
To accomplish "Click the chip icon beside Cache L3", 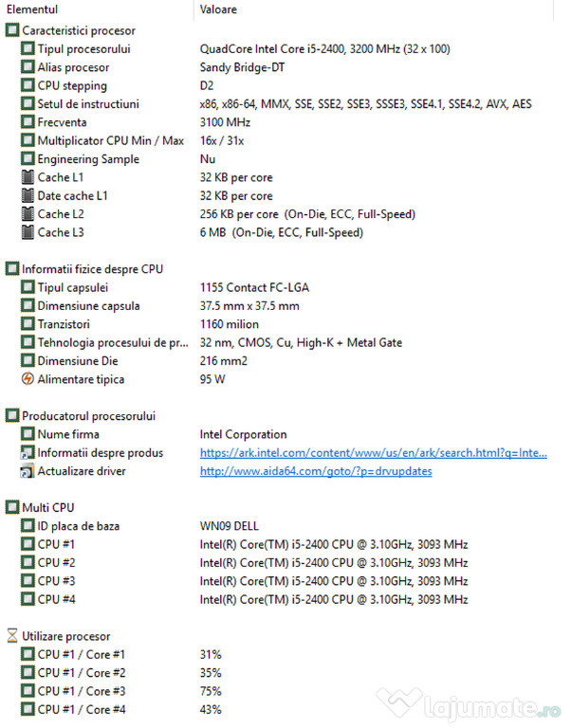I will coord(28,232).
